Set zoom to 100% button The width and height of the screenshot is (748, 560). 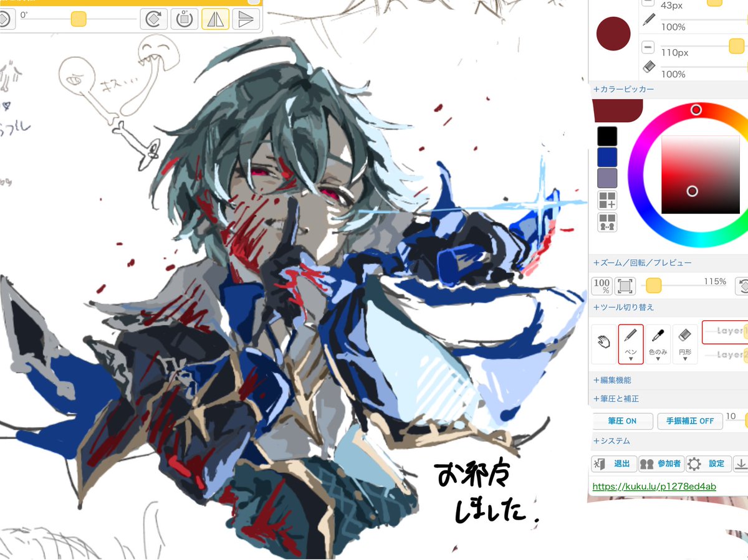pyautogui.click(x=602, y=286)
